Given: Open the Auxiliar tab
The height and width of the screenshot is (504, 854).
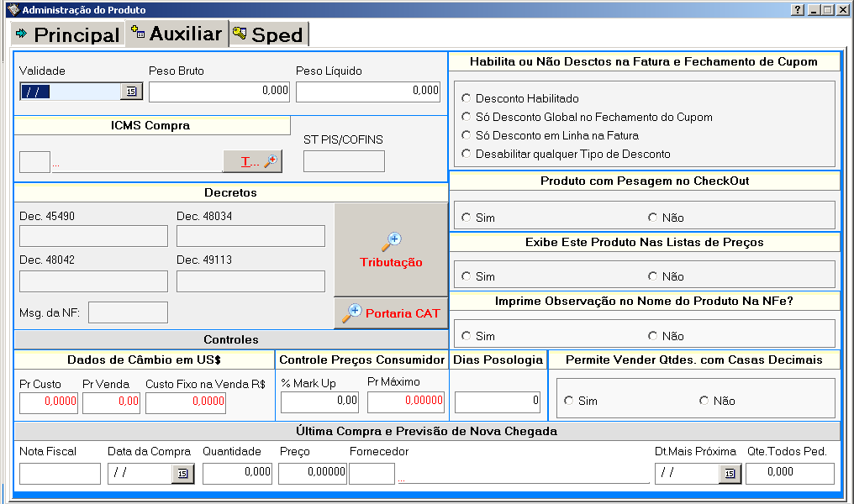Looking at the screenshot, I should (x=177, y=34).
